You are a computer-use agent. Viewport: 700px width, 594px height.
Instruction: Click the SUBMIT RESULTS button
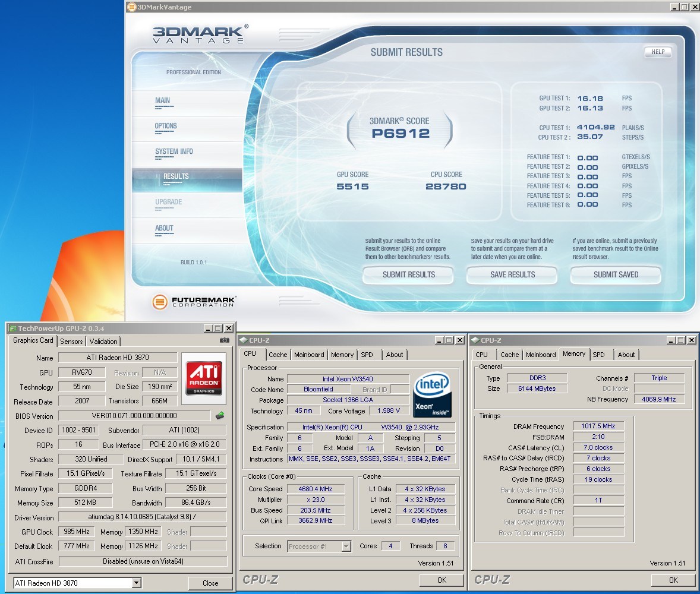click(408, 275)
